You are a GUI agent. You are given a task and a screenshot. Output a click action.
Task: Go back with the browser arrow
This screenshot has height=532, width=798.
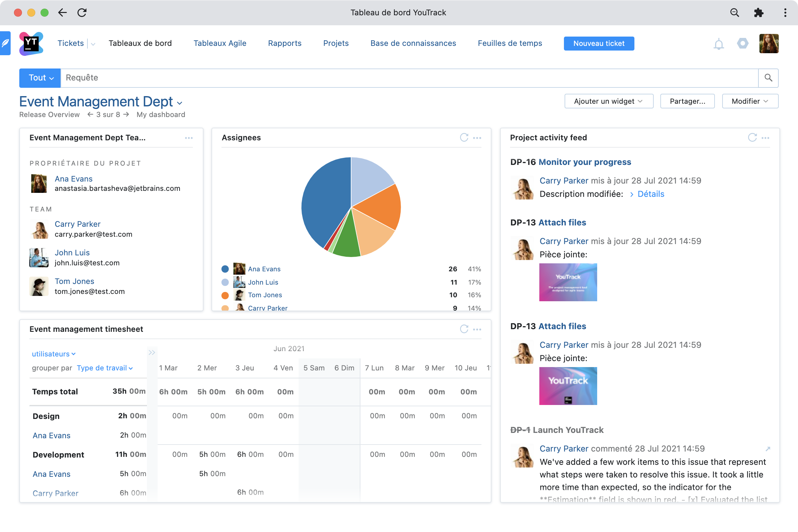coord(63,13)
